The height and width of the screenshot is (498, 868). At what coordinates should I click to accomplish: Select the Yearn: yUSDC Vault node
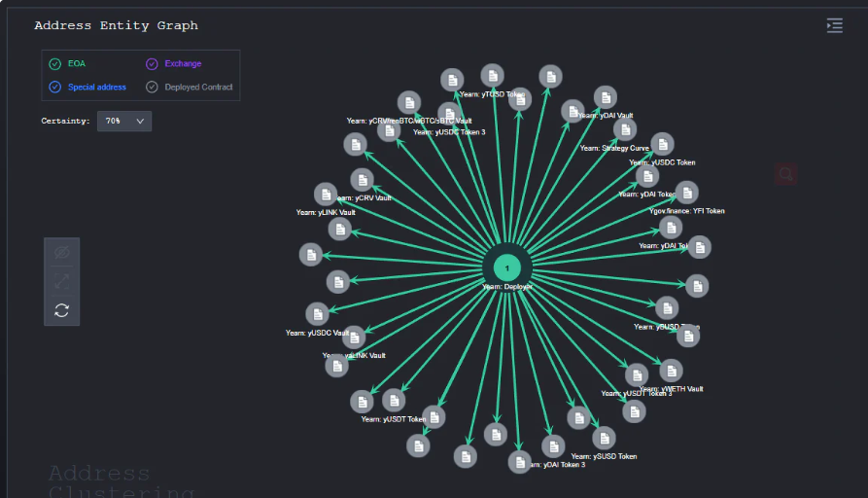(317, 314)
